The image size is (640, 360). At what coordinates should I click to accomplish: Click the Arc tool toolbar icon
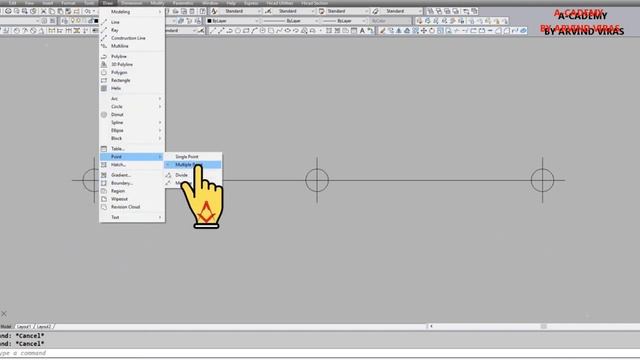click(254, 31)
